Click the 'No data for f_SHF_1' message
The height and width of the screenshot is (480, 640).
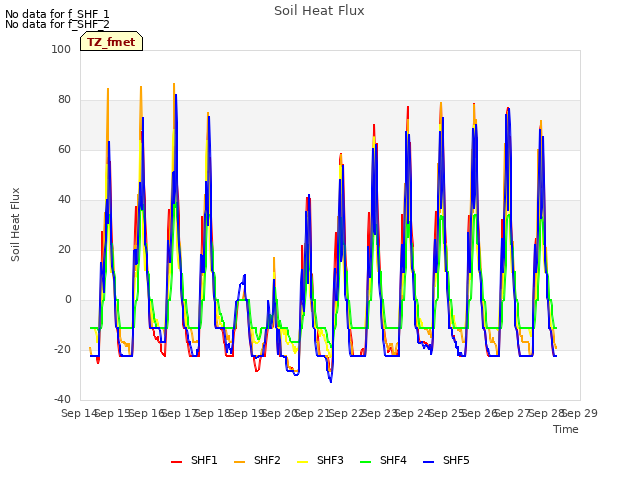tap(57, 14)
